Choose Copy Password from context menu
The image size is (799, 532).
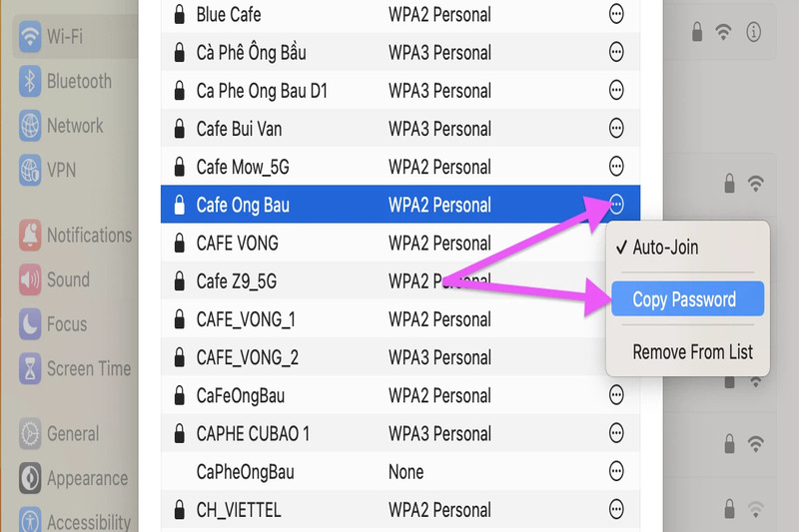coord(685,299)
